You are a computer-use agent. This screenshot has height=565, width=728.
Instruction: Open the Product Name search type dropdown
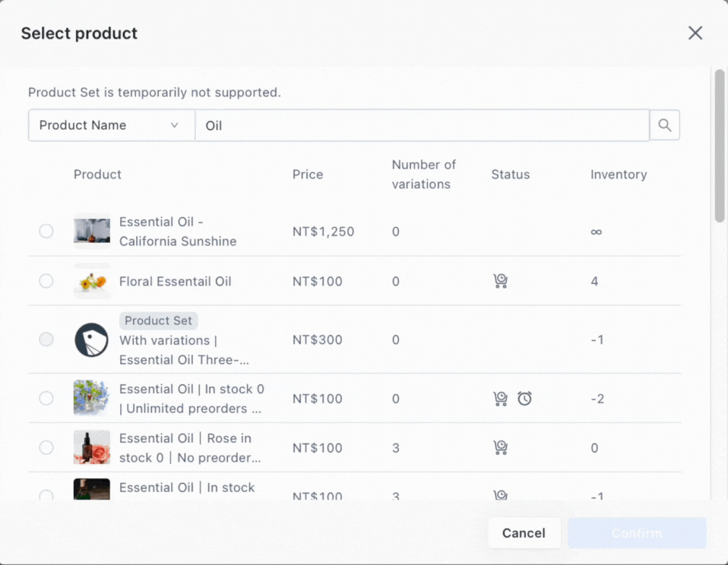click(x=111, y=125)
